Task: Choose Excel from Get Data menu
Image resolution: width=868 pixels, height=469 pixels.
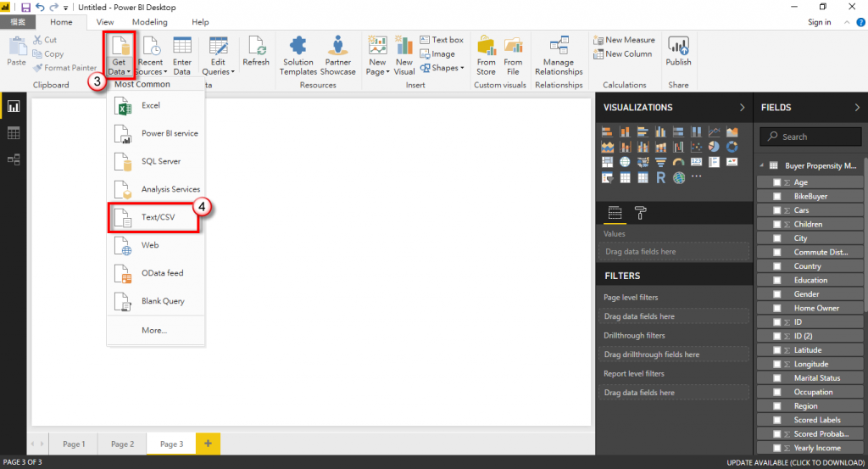Action: tap(156, 105)
